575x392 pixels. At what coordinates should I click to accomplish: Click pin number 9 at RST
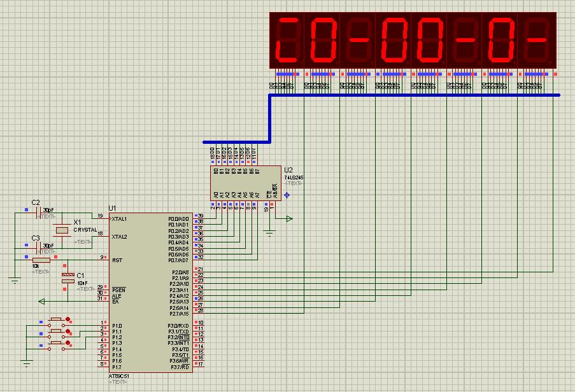102,258
